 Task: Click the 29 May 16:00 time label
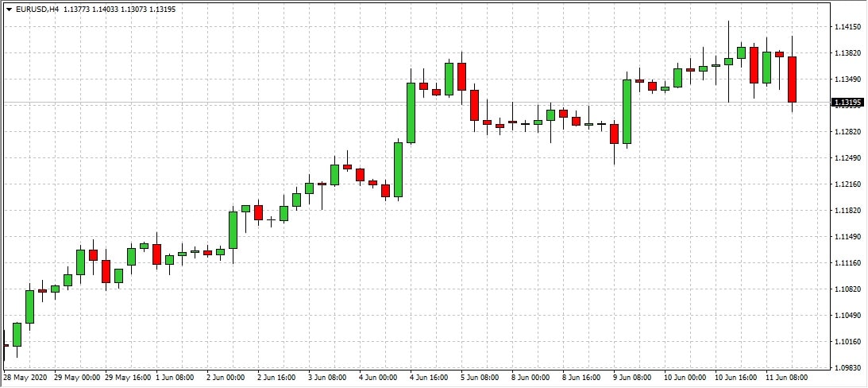(x=128, y=378)
